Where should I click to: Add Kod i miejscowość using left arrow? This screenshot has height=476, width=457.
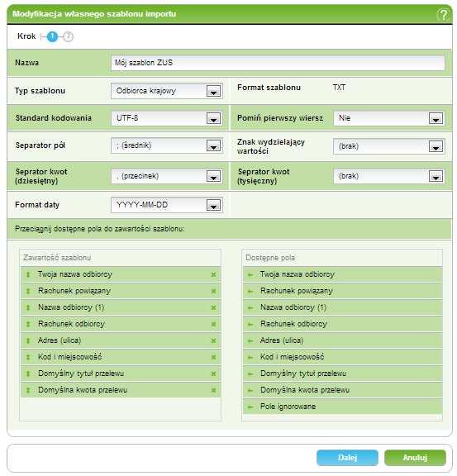250,357
